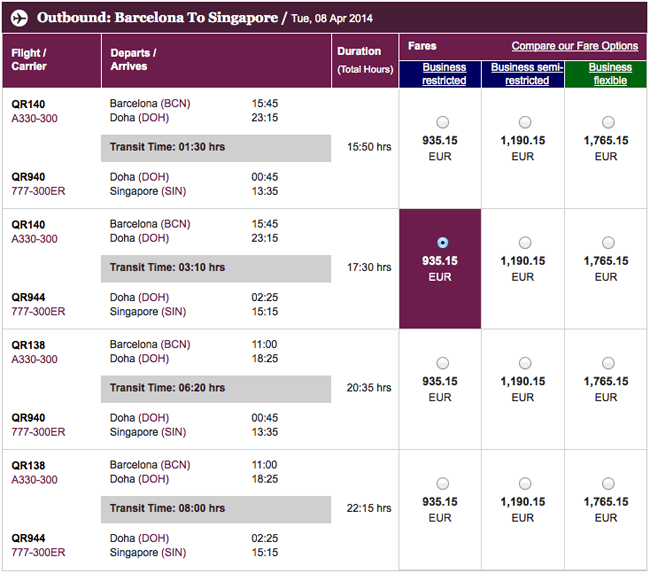Click the Fares header label

pos(422,46)
